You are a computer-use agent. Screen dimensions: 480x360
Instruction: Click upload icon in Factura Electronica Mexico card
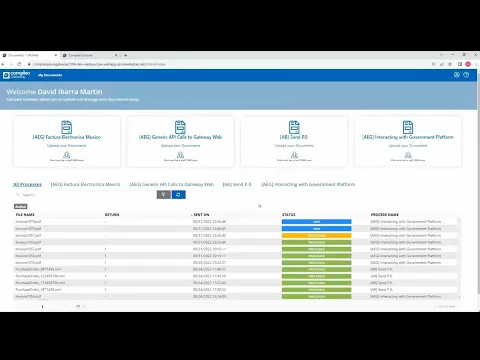click(67, 155)
